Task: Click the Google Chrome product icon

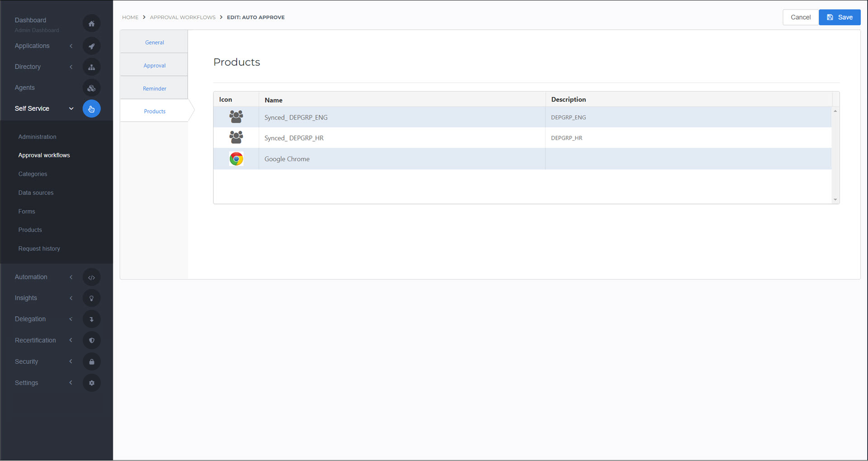Action: (236, 159)
